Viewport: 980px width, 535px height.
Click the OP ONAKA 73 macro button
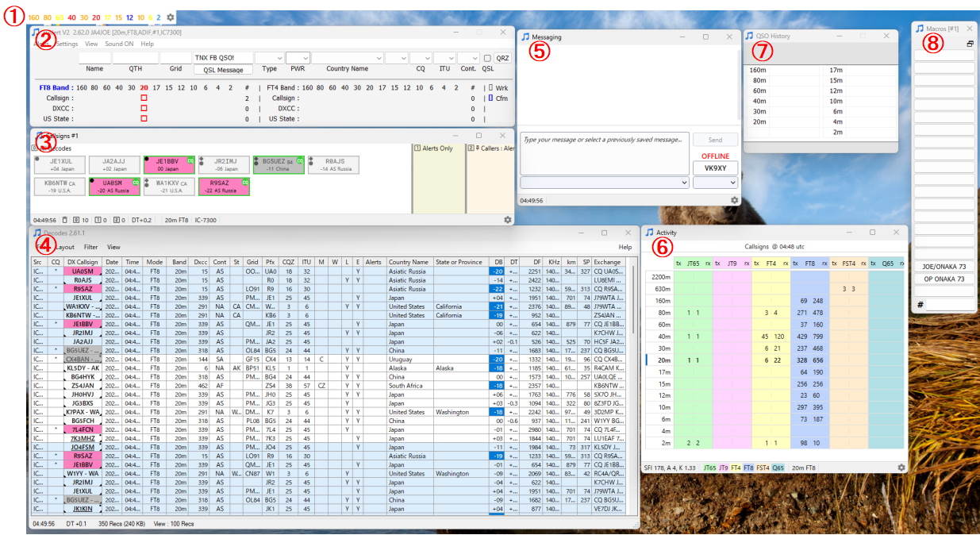[x=943, y=279]
